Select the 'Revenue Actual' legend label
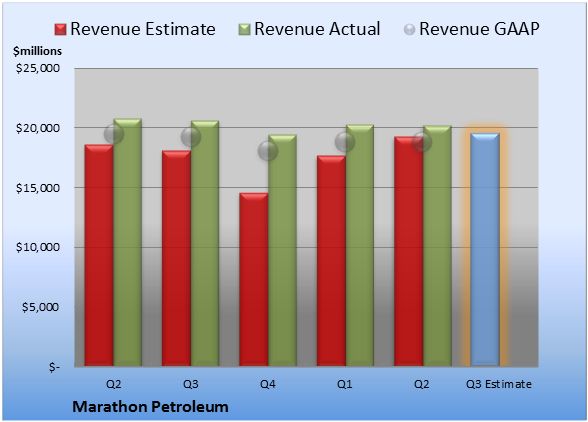Image resolution: width=588 pixels, height=422 pixels. (317, 29)
